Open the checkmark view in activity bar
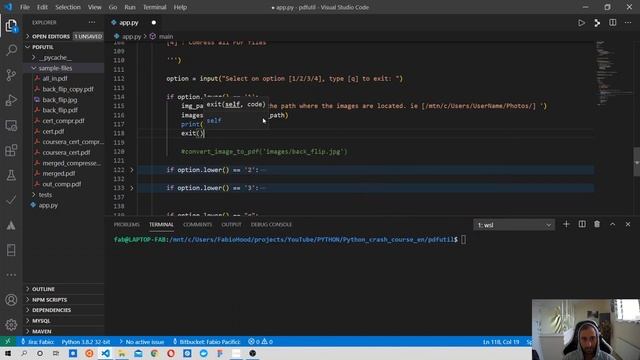640x360 pixels. click(x=11, y=200)
